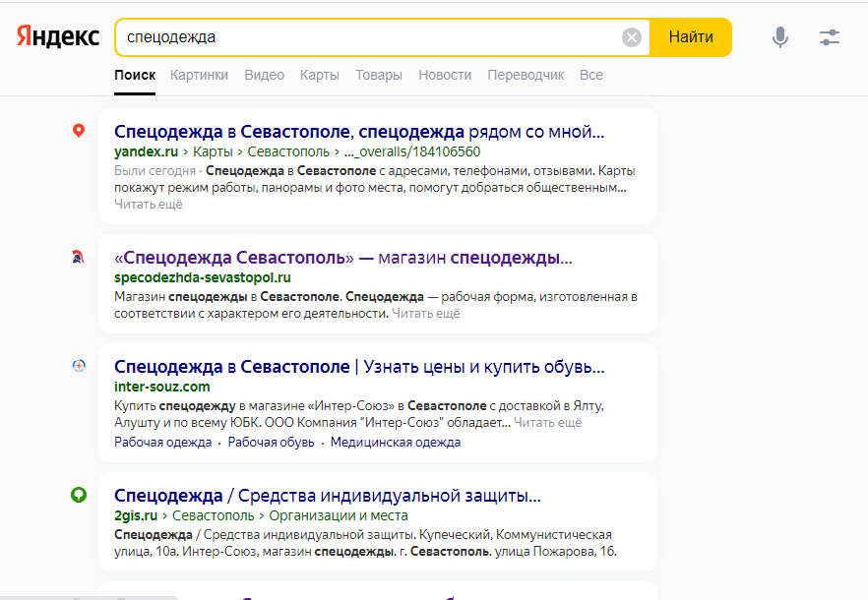Click the 2gis.ru green URL
The height and width of the screenshot is (600, 868).
point(136,515)
